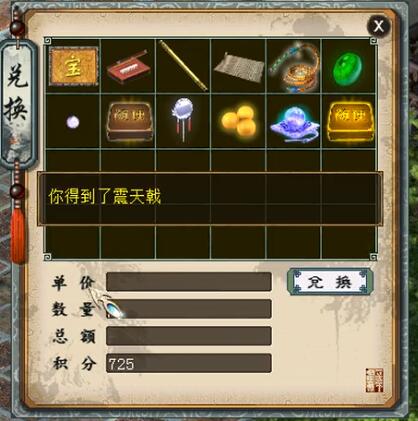Choose the golden glowing chest

coord(349,121)
